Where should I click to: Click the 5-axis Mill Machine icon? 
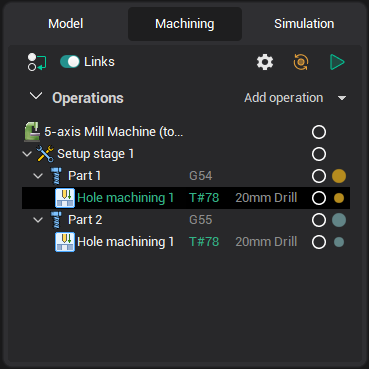click(x=32, y=132)
